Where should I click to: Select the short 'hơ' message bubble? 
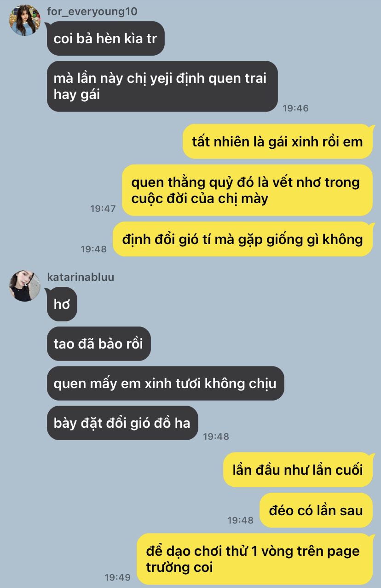(x=62, y=304)
